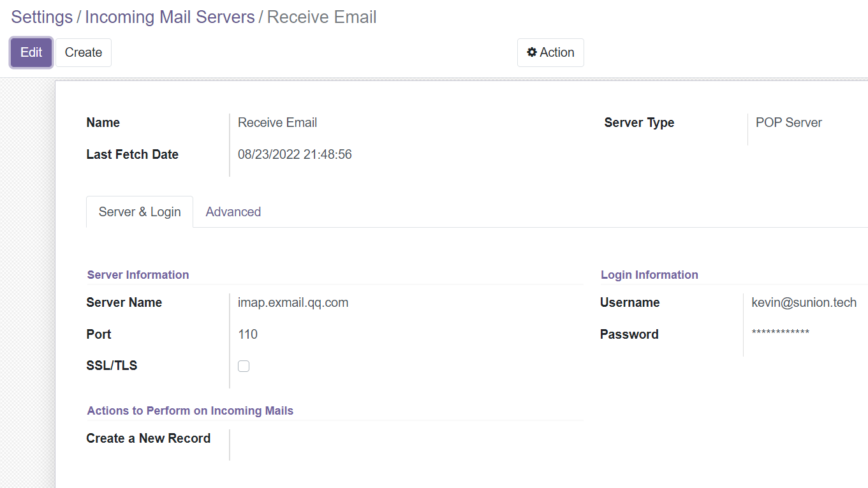Click the Server Information section heading

pyautogui.click(x=138, y=275)
